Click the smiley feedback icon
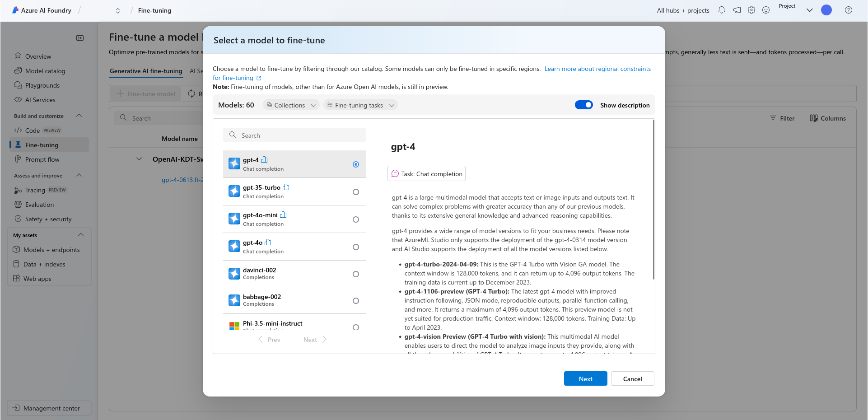Image resolution: width=868 pixels, height=420 pixels. (x=766, y=10)
